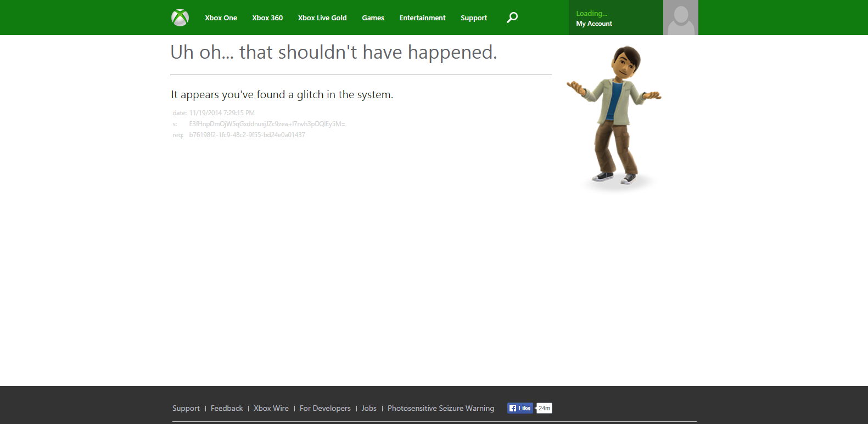Click the Facebook Like button
This screenshot has height=424, width=868.
[x=520, y=408]
